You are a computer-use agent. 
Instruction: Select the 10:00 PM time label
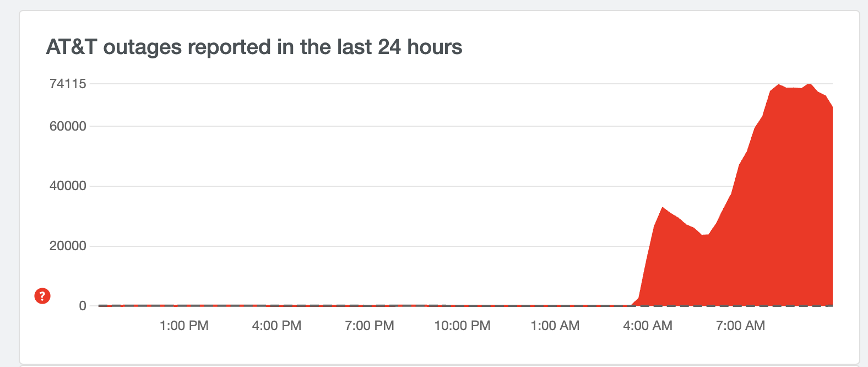pos(462,326)
